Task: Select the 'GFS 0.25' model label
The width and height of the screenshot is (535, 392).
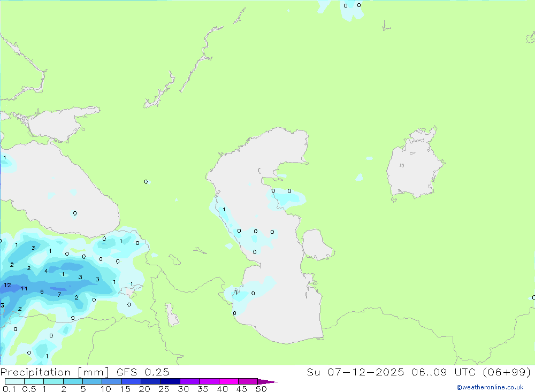Action: point(143,372)
